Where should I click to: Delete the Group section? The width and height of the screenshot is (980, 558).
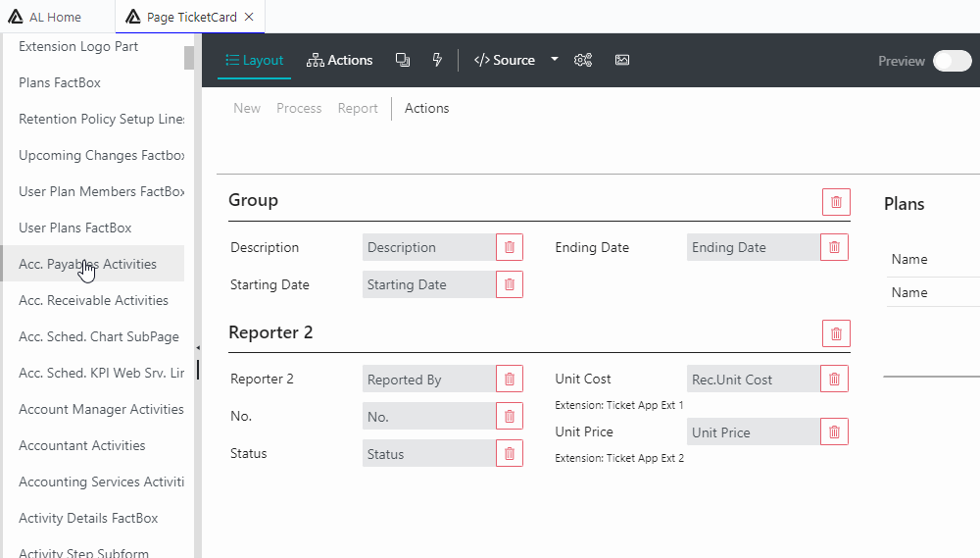click(836, 201)
